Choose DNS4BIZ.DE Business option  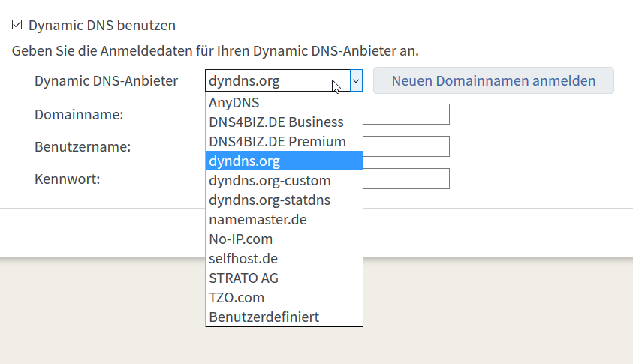tap(284, 122)
